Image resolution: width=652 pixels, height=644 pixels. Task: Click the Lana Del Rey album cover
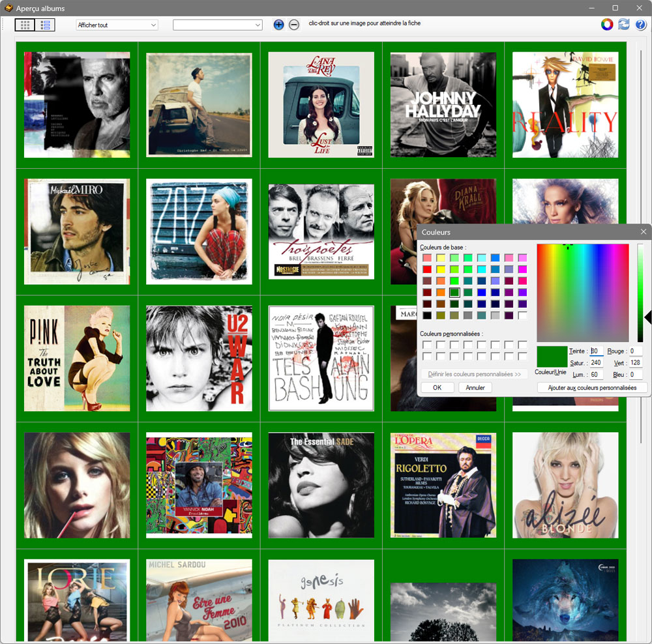point(321,104)
